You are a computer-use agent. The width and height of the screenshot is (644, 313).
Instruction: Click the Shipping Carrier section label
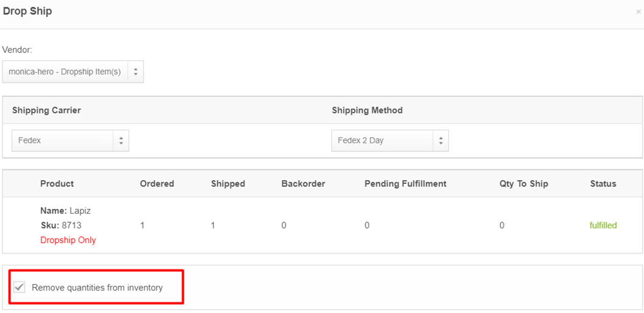(46, 110)
